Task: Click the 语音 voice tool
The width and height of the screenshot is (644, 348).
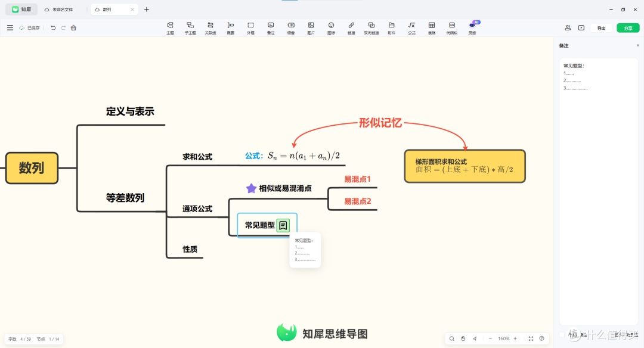Action: click(291, 28)
